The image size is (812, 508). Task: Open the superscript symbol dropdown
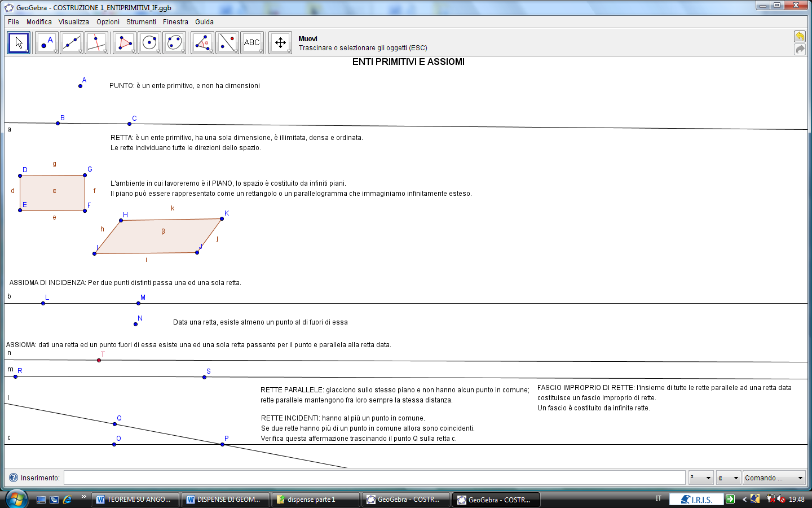(701, 478)
